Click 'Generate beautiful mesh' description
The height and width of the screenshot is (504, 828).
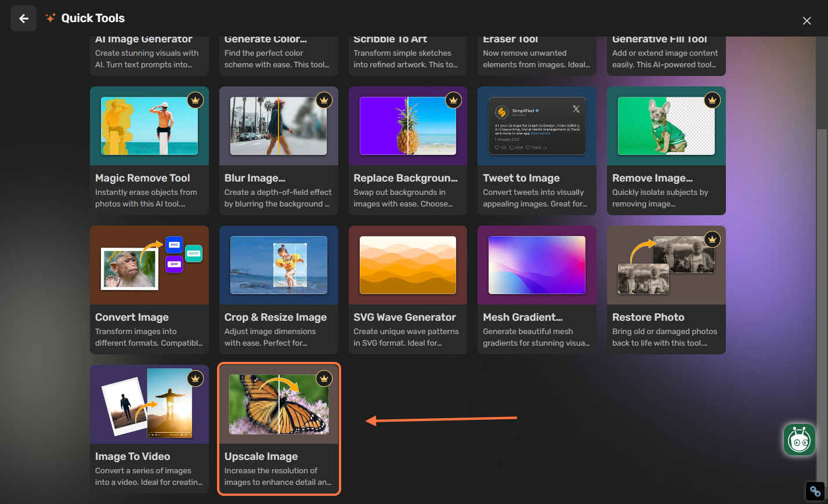click(x=528, y=331)
